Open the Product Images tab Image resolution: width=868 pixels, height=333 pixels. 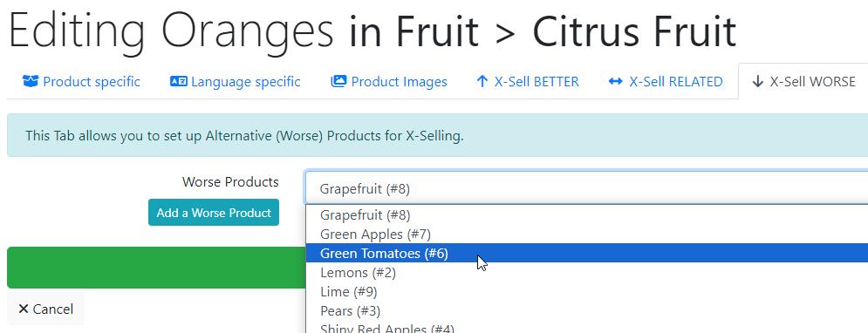[388, 82]
